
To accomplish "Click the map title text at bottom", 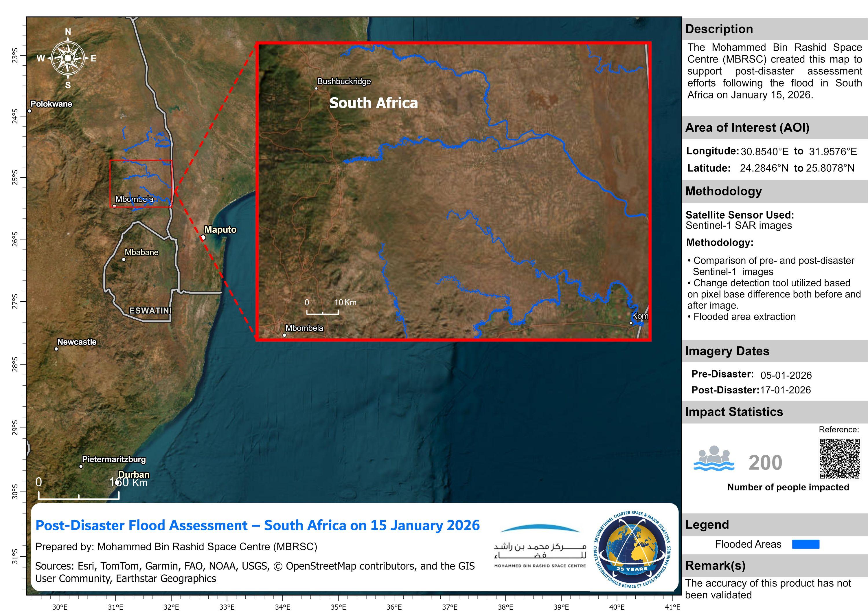I will coord(258,525).
